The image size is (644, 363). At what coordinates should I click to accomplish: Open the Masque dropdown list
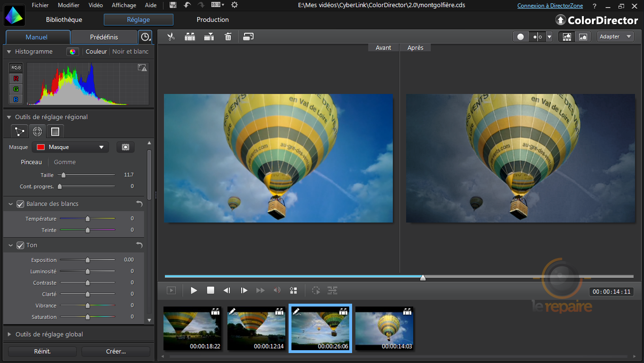tap(71, 147)
